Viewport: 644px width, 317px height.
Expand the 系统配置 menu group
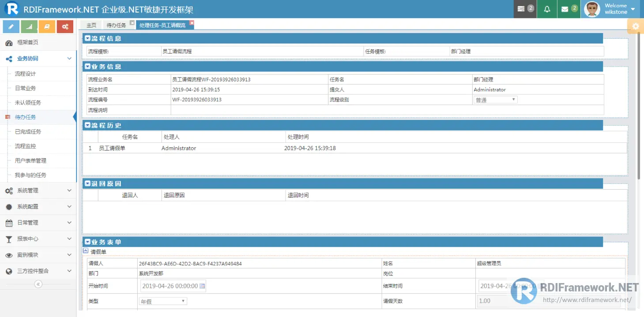(69, 207)
